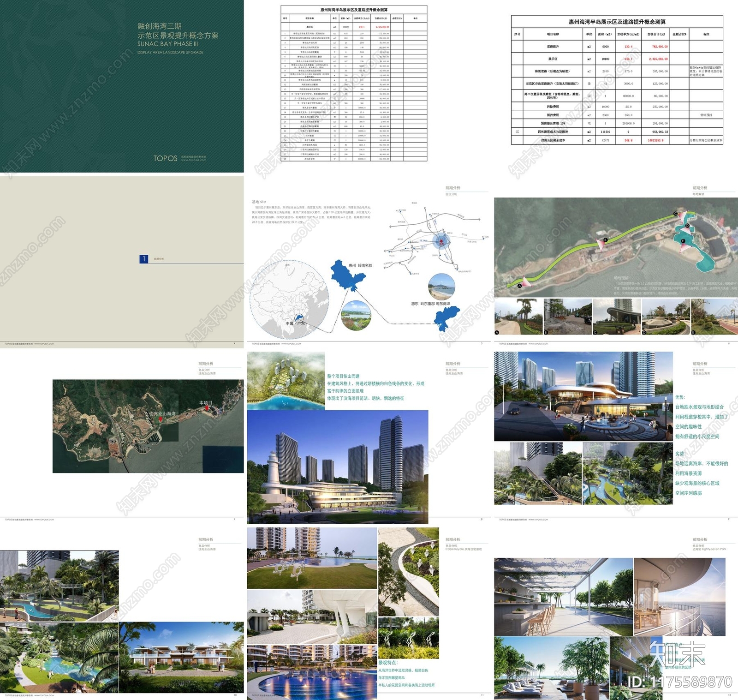
Task: Click marker B on the site aerial map
Action: pos(606,240)
